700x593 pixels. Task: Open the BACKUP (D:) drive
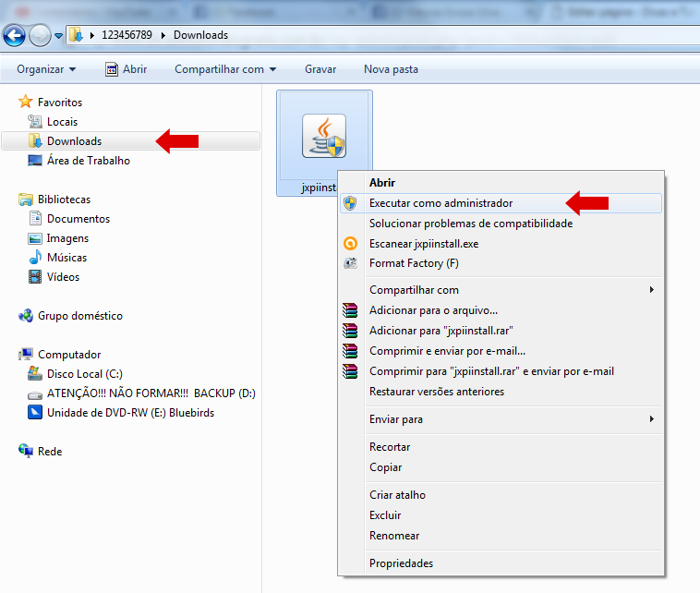click(x=151, y=393)
